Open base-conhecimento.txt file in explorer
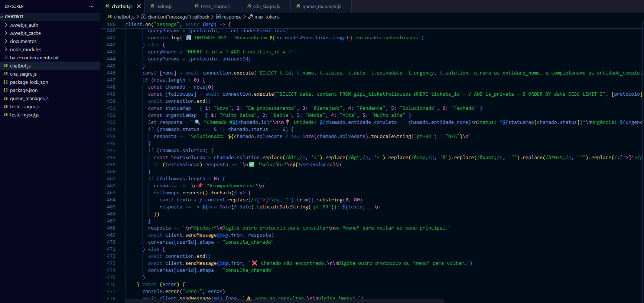 34,57
